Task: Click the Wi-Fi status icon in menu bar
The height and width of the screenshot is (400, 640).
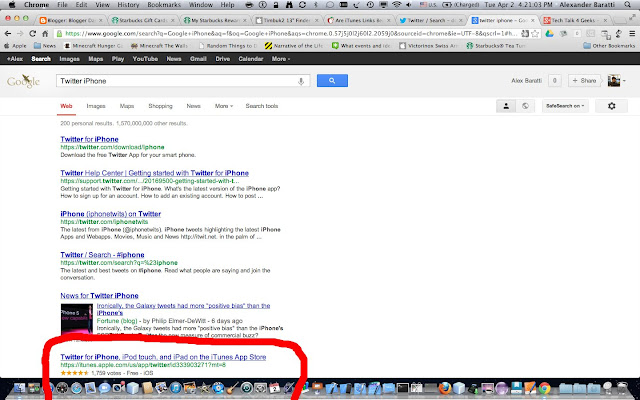Action: (x=396, y=5)
